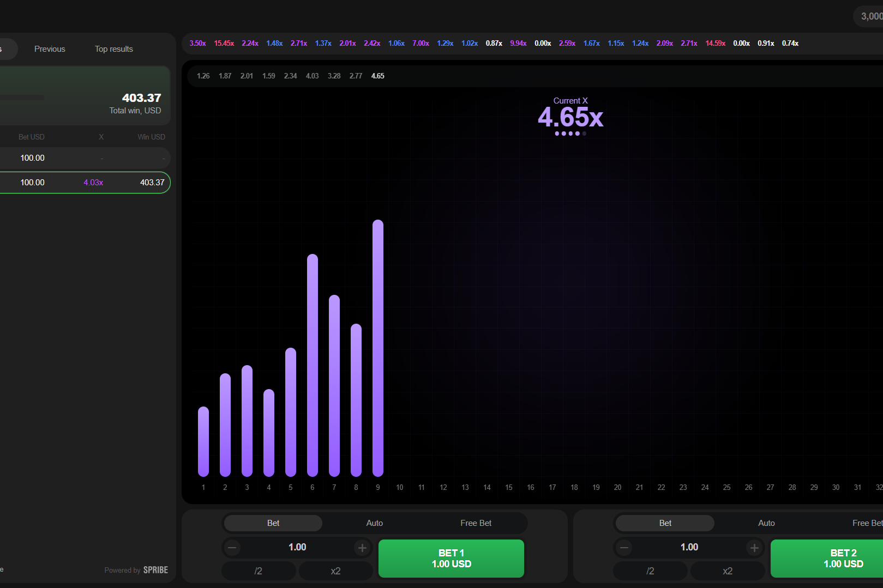Edit the 1.00 amount field in Bet 2
The height and width of the screenshot is (588, 883).
pyautogui.click(x=689, y=547)
